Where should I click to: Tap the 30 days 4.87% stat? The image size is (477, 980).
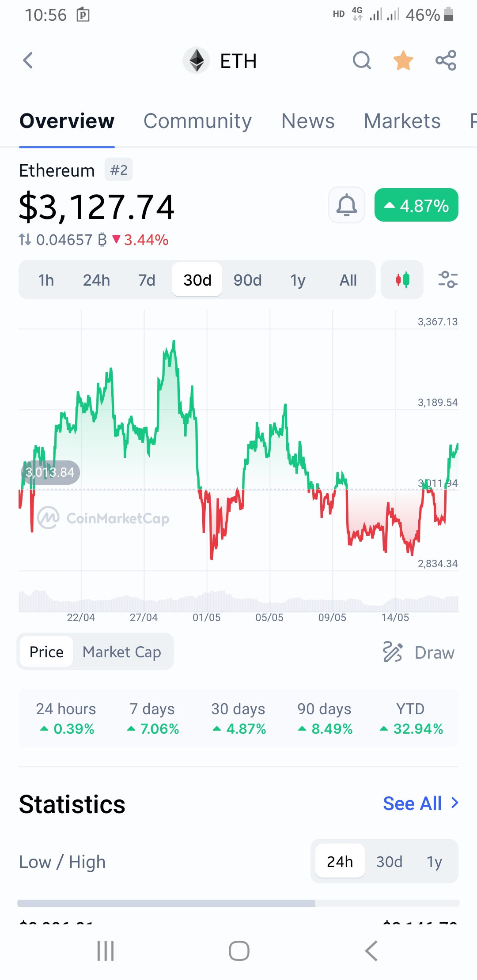point(238,718)
